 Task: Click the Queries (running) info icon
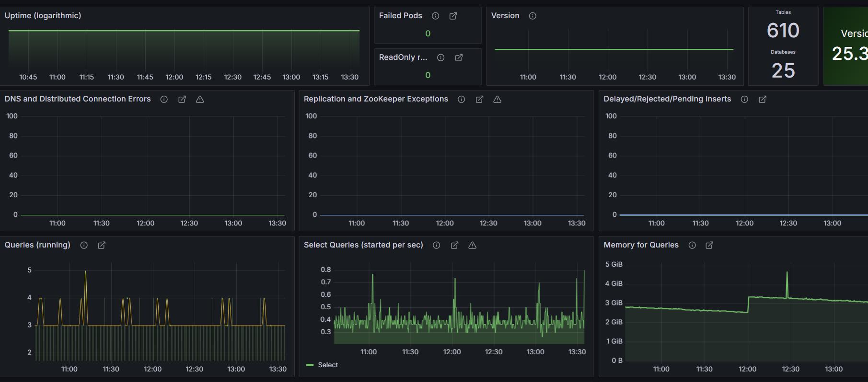tap(84, 245)
